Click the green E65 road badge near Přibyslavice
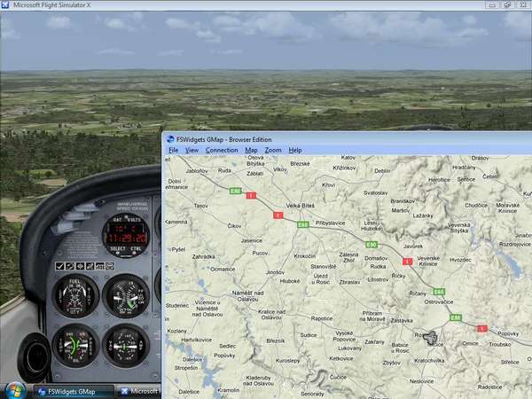The width and height of the screenshot is (532, 399). (x=302, y=225)
